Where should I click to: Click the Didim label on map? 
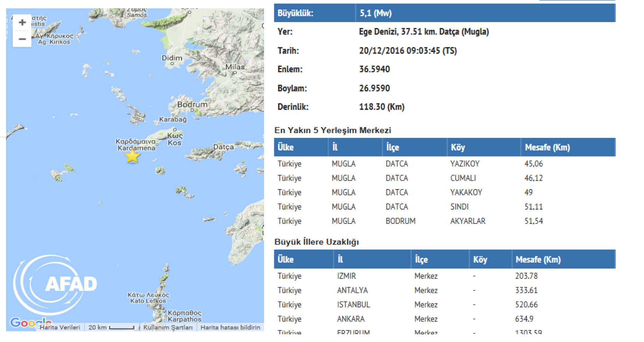pos(172,58)
